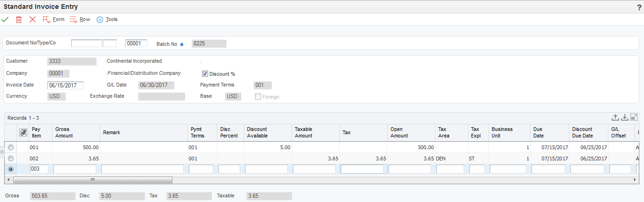Select the radio button for pay item 001
Screen dimensions: 644x202
click(10, 147)
